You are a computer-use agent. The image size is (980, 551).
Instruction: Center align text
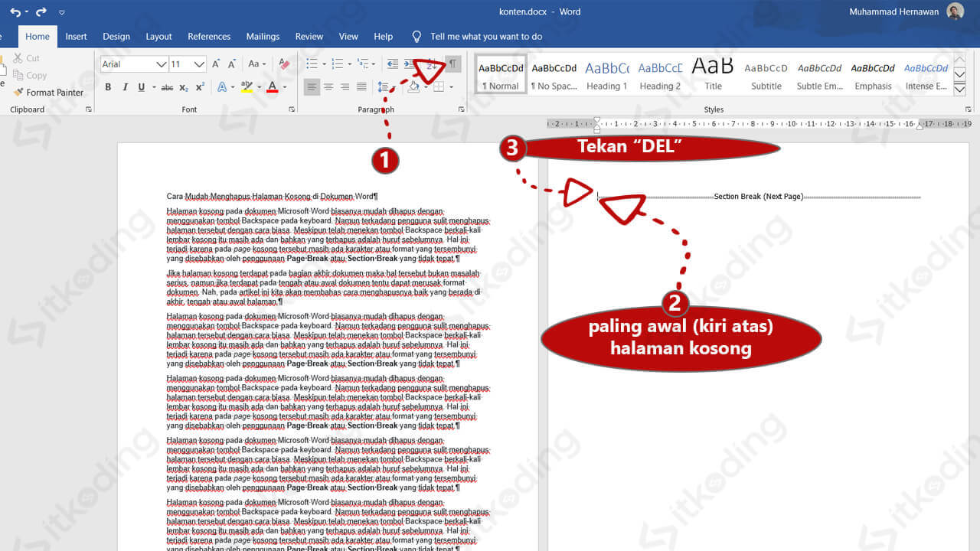point(328,87)
